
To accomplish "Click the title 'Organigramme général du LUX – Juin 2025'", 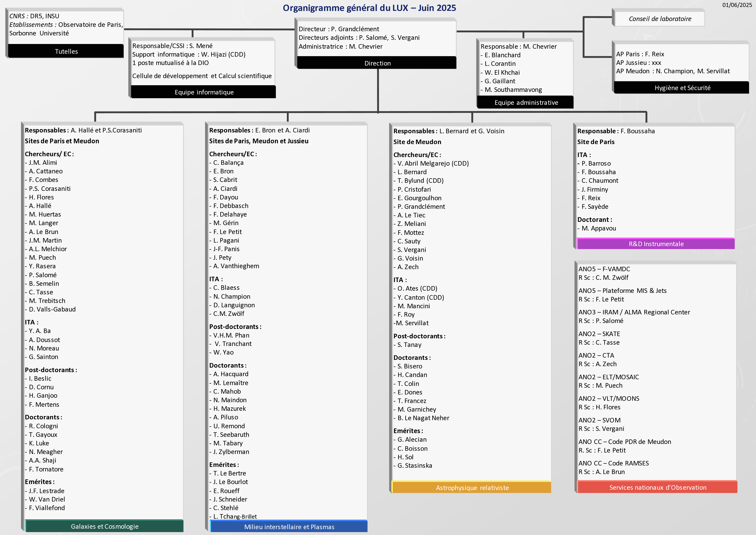I will coord(369,8).
